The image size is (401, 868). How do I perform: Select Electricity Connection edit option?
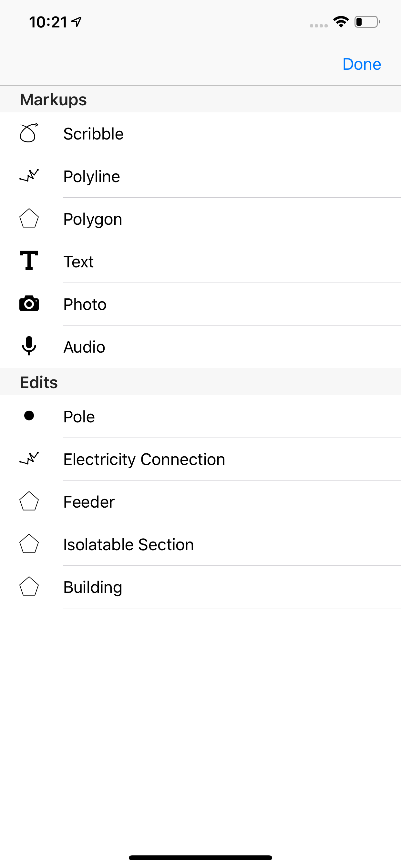click(x=144, y=460)
